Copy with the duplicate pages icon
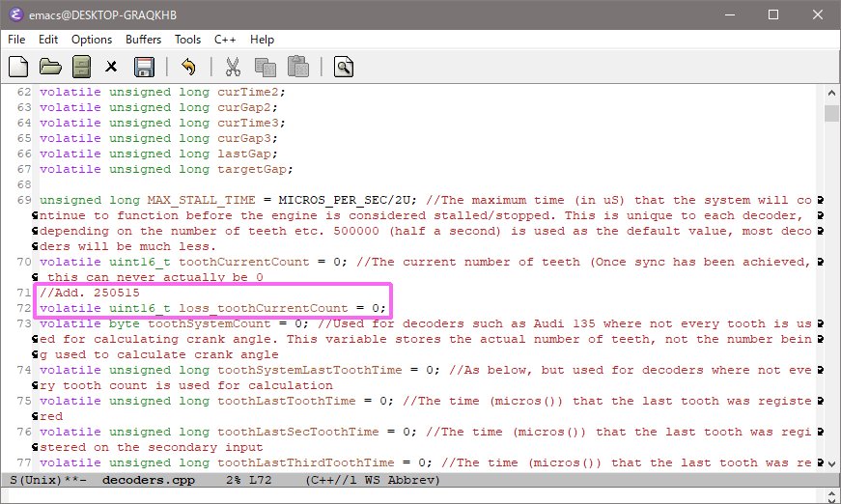 coord(265,67)
